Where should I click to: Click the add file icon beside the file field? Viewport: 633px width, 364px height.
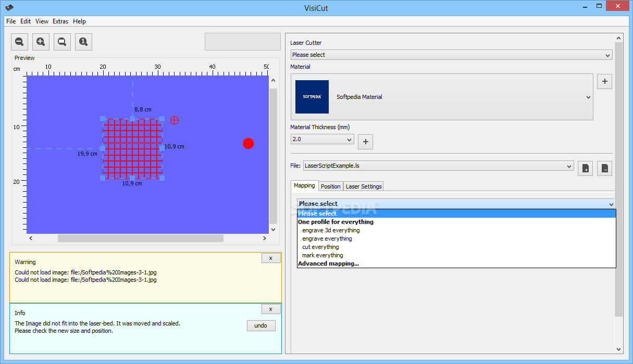tap(586, 168)
